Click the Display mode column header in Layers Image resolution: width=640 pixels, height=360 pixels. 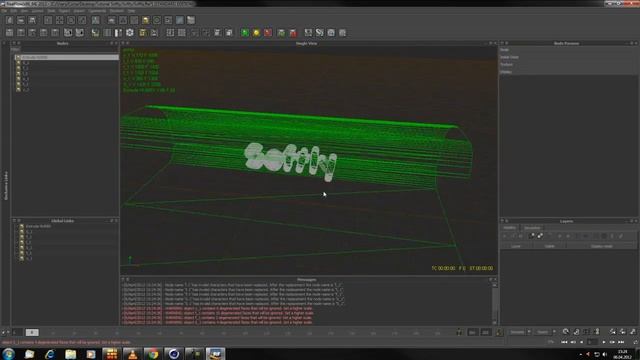(602, 246)
